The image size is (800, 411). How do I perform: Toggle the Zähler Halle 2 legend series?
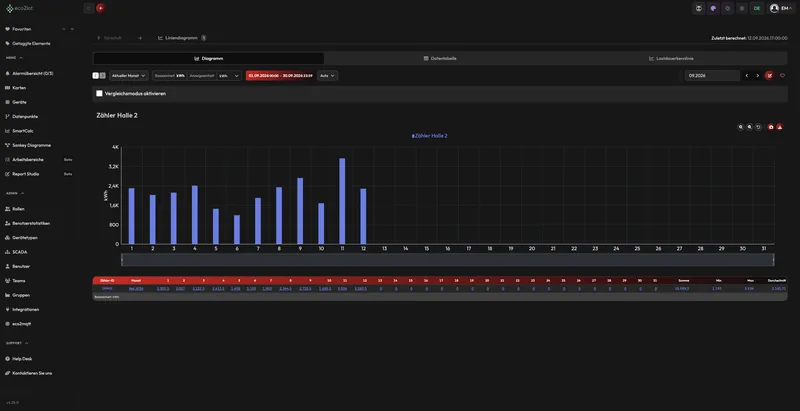(x=430, y=136)
